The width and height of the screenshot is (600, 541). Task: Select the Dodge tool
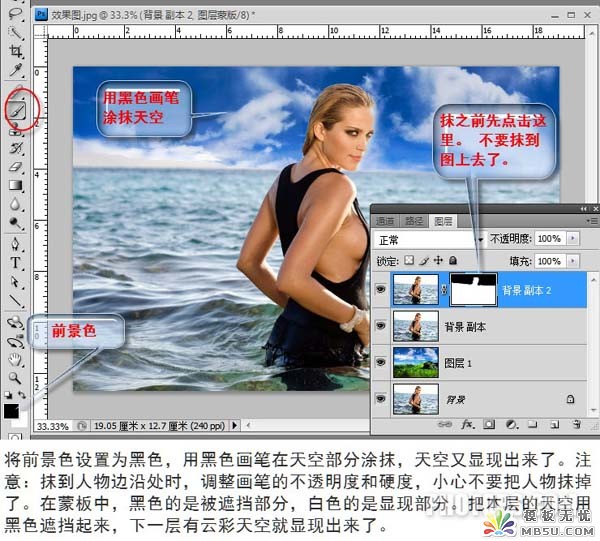point(15,223)
